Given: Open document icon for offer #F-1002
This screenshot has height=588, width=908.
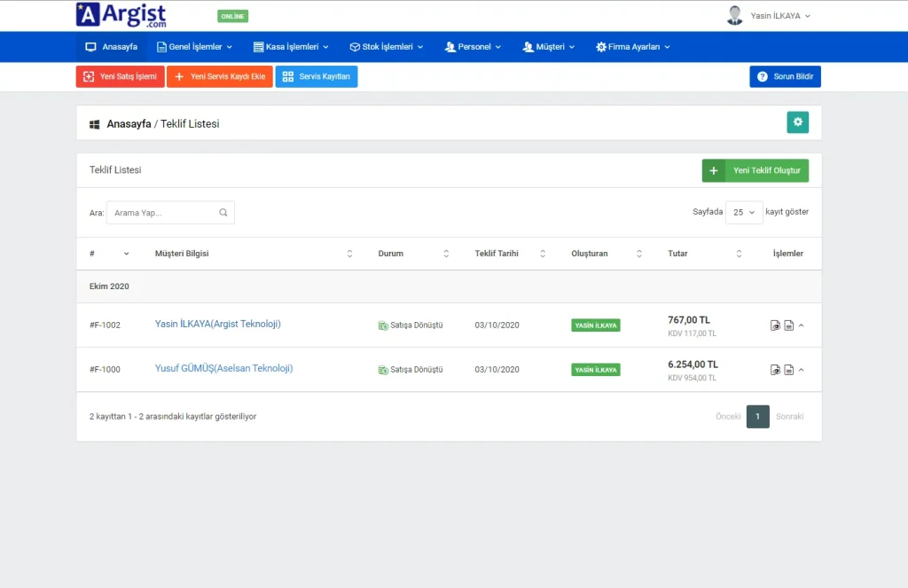Looking at the screenshot, I should pos(788,325).
